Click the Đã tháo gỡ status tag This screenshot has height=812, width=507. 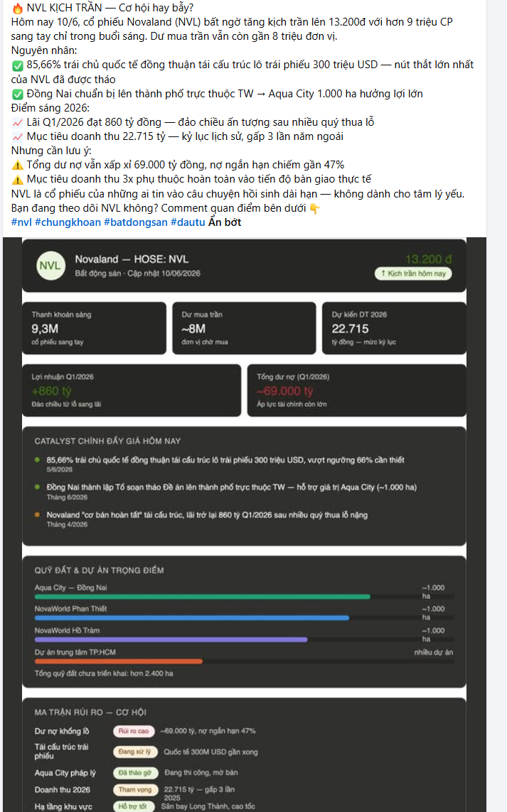[135, 773]
